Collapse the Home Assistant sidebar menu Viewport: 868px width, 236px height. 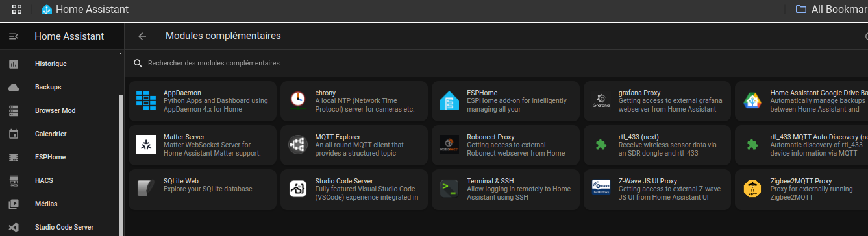(x=13, y=36)
